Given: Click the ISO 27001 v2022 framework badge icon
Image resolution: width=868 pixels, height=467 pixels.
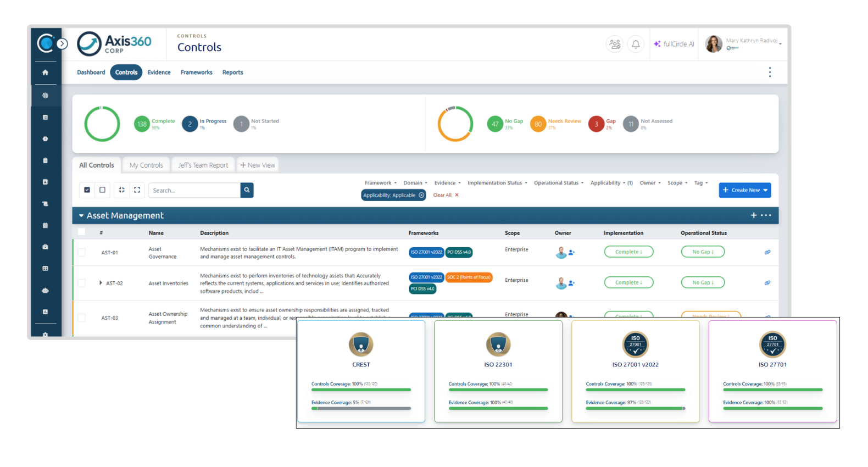Looking at the screenshot, I should tap(635, 345).
